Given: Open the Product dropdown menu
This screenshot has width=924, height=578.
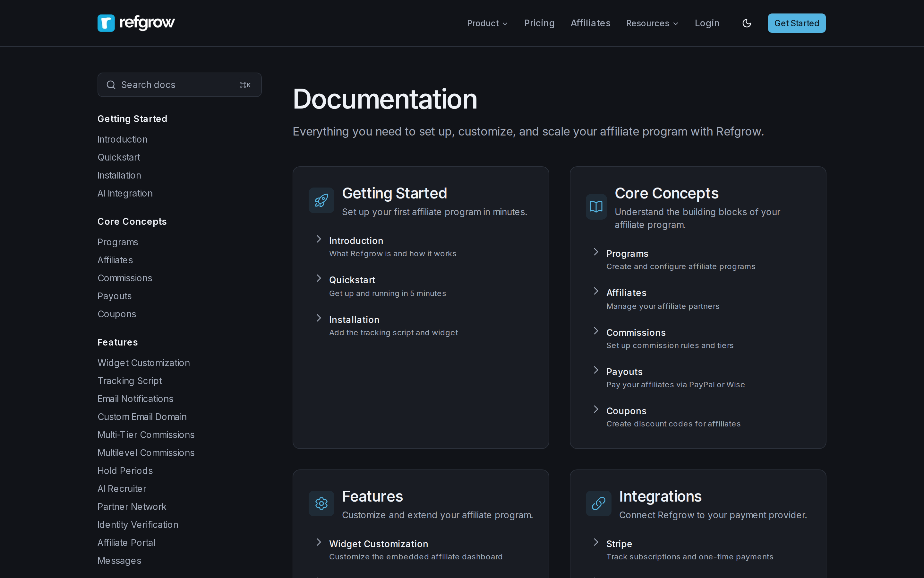Looking at the screenshot, I should click(x=487, y=23).
